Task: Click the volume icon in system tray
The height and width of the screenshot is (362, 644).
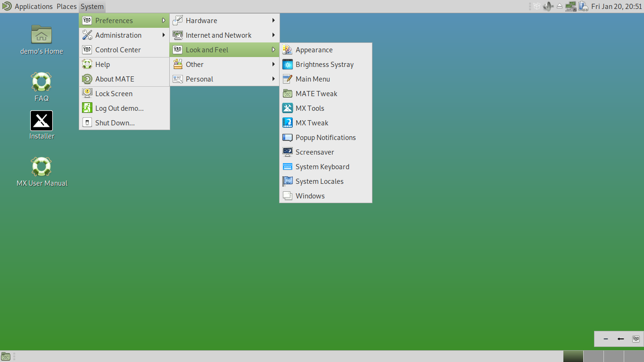Action: coord(547,7)
